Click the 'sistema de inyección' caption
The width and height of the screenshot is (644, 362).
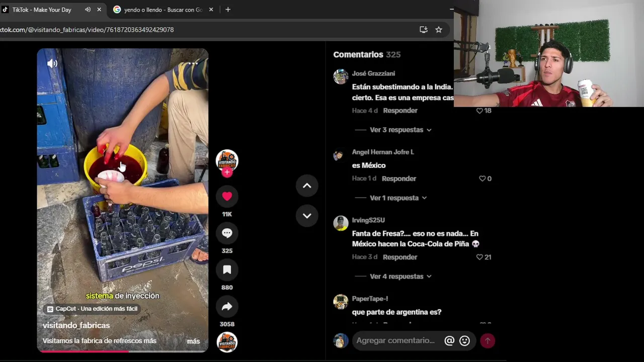(122, 296)
